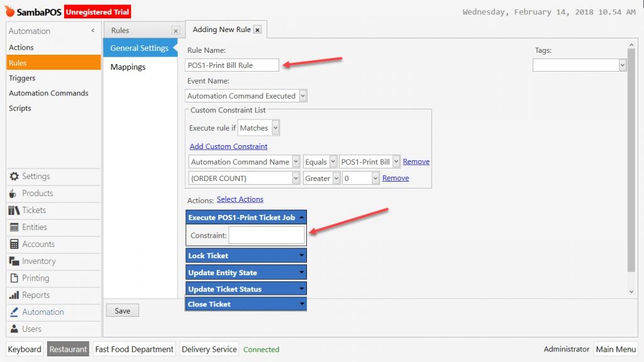
Task: Click the Products cup icon
Action: click(13, 194)
